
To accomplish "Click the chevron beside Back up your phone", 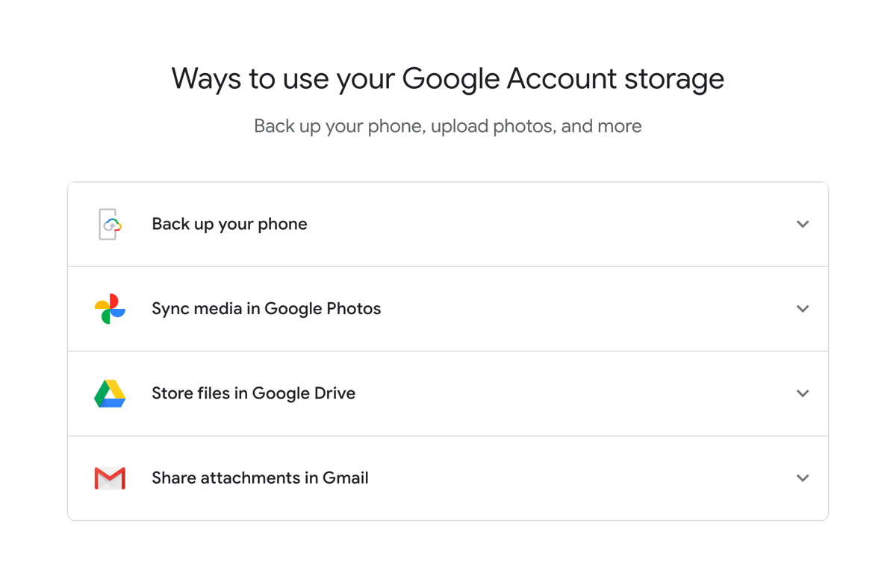I will [x=803, y=224].
